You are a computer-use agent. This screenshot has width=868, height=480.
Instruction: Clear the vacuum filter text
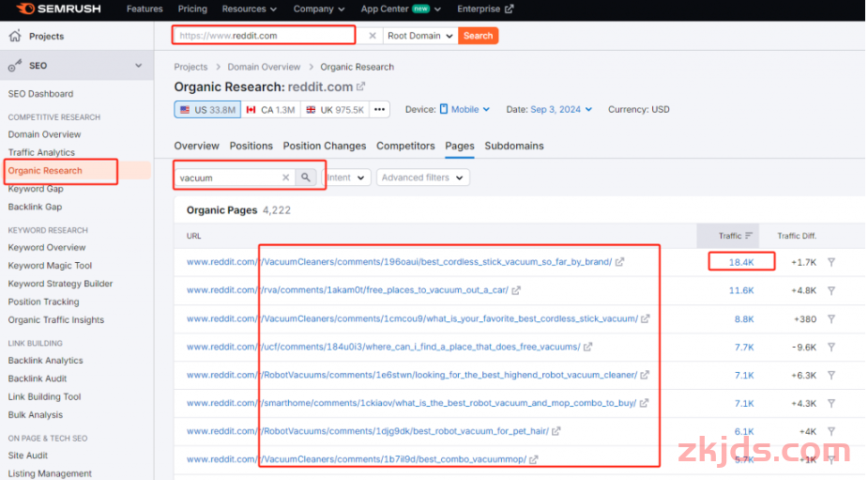click(x=285, y=178)
